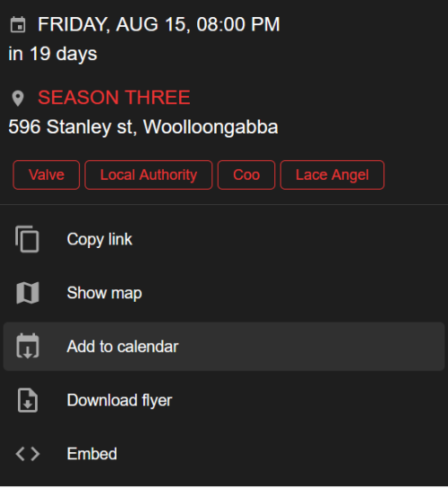Screen dimensions: 448x488
Task: Click the copy link icon
Action: [x=28, y=239]
